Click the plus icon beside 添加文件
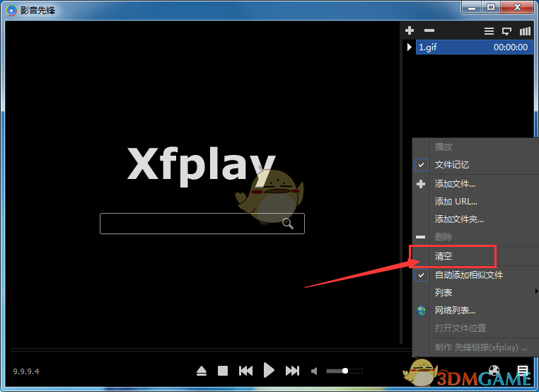Viewport: 539px width, 392px height. click(x=421, y=184)
